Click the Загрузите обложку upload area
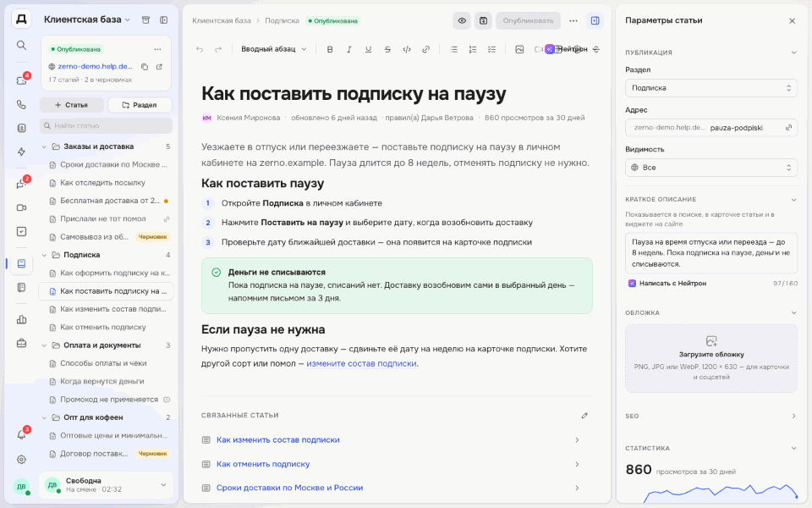 click(711, 358)
